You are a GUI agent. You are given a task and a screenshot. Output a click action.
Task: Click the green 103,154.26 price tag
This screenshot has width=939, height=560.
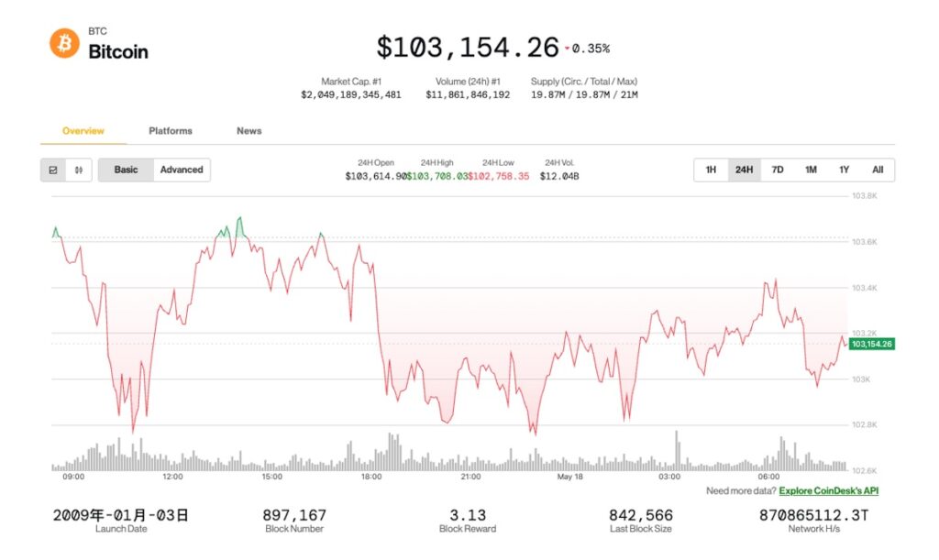tap(871, 344)
